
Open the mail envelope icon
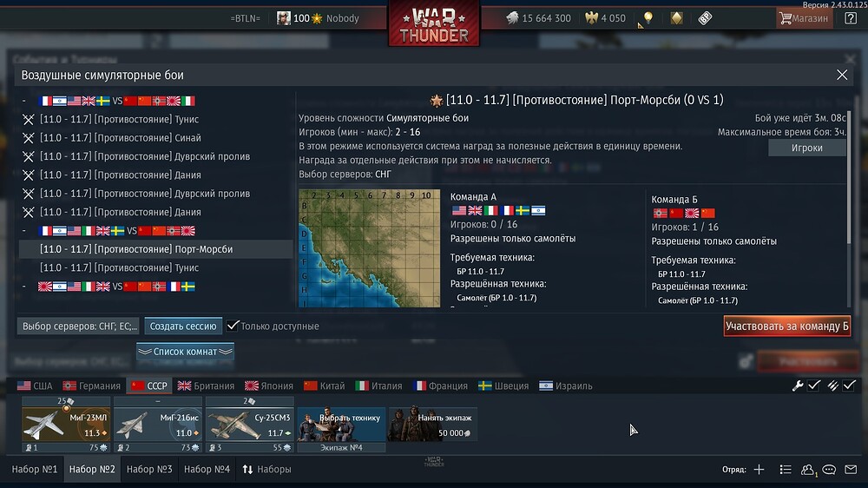(851, 470)
